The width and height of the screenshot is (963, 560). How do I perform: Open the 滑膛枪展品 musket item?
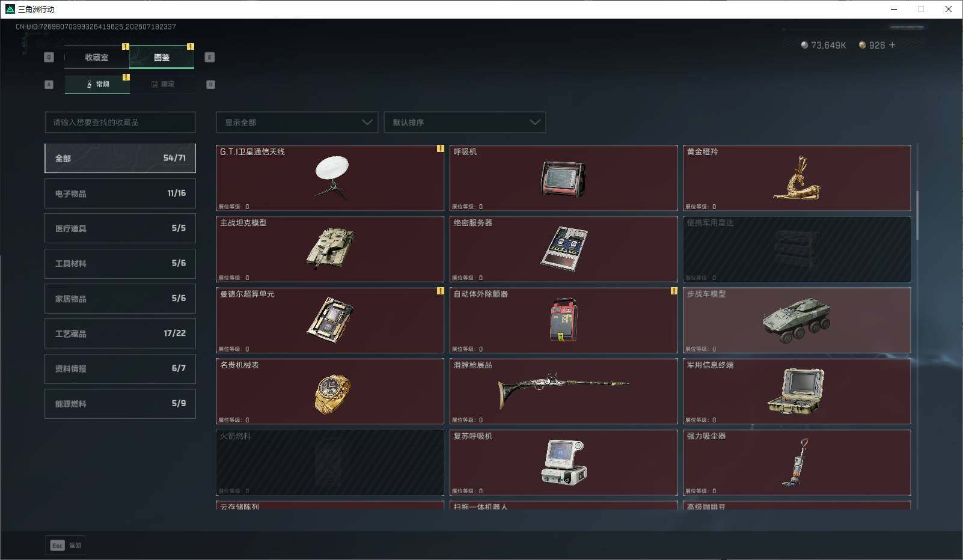(563, 391)
